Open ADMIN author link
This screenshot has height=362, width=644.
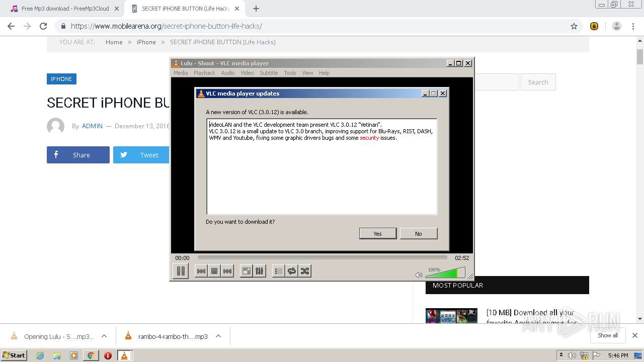pos(92,126)
